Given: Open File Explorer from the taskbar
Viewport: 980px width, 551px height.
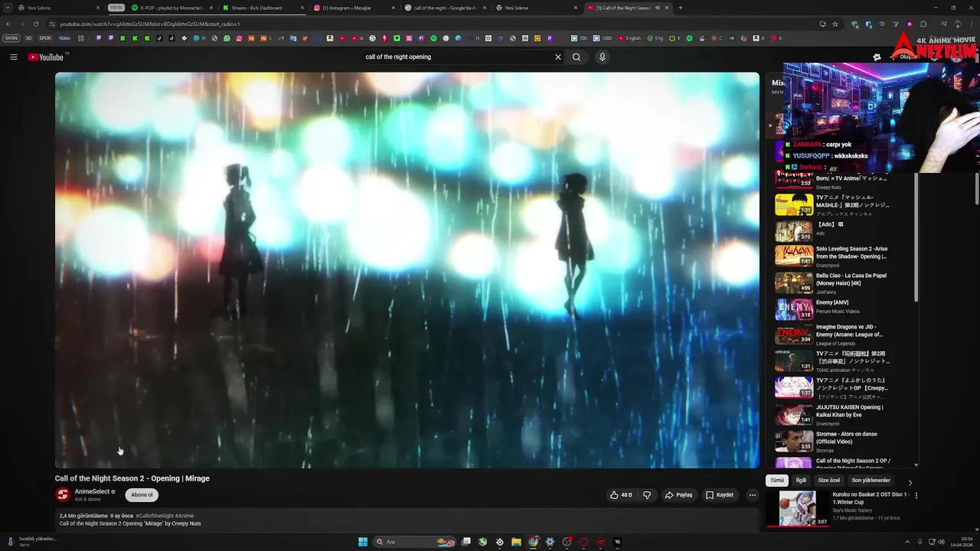Looking at the screenshot, I should click(516, 542).
